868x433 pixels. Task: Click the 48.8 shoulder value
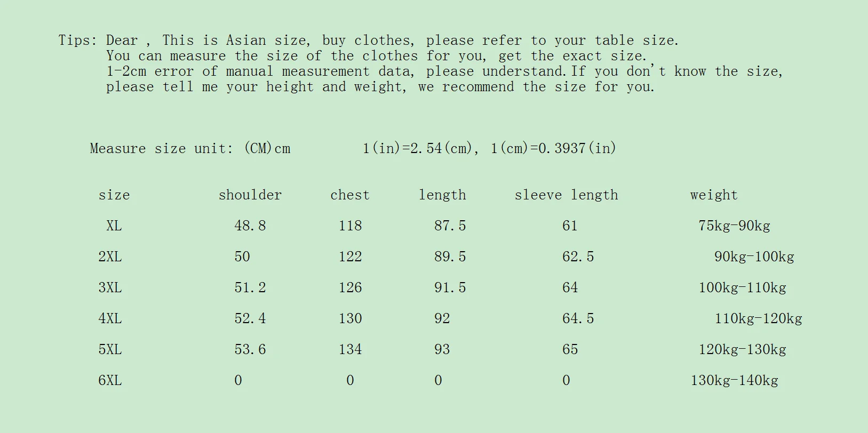coord(250,226)
